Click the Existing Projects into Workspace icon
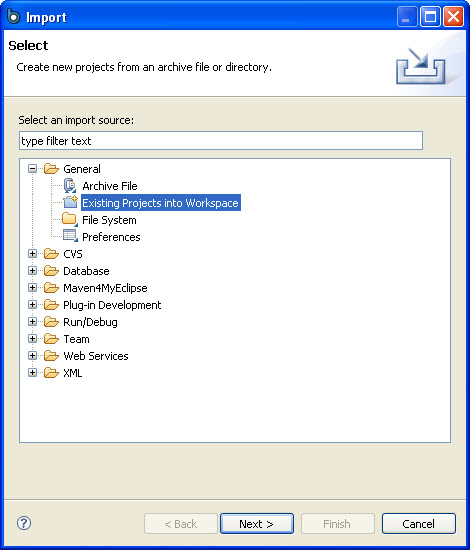Screen dimensions: 470x550 point(70,202)
